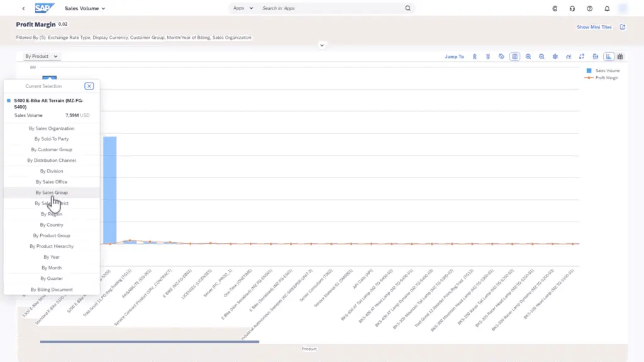Choose By Sales Organization drilldown
The width and height of the screenshot is (644, 362).
point(52,128)
